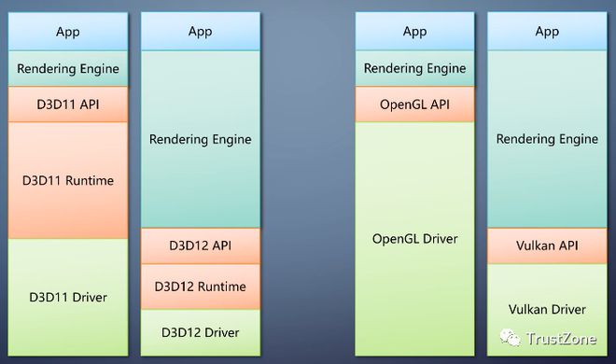The image size is (616, 364).
Task: Click the App block above D3D12 stack
Action: coord(201,32)
